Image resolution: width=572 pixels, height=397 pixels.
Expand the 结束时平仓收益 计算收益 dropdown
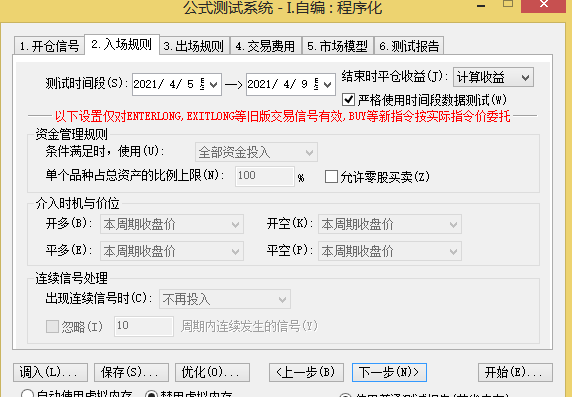click(x=493, y=77)
